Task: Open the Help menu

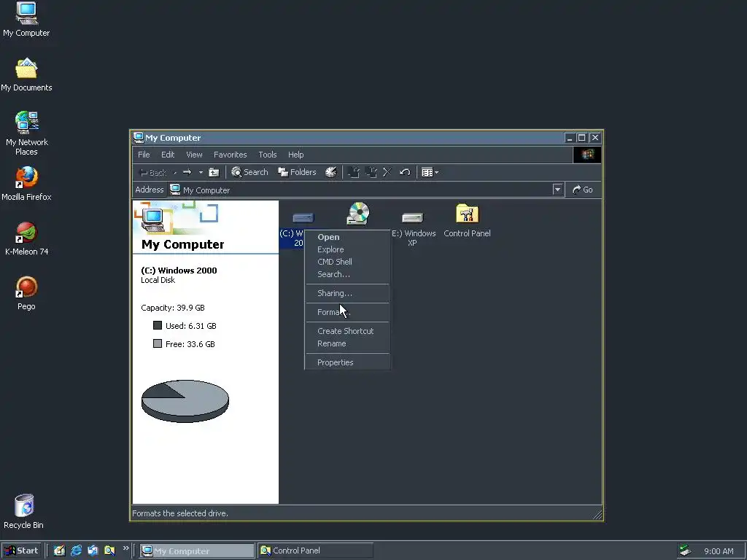Action: click(x=296, y=155)
